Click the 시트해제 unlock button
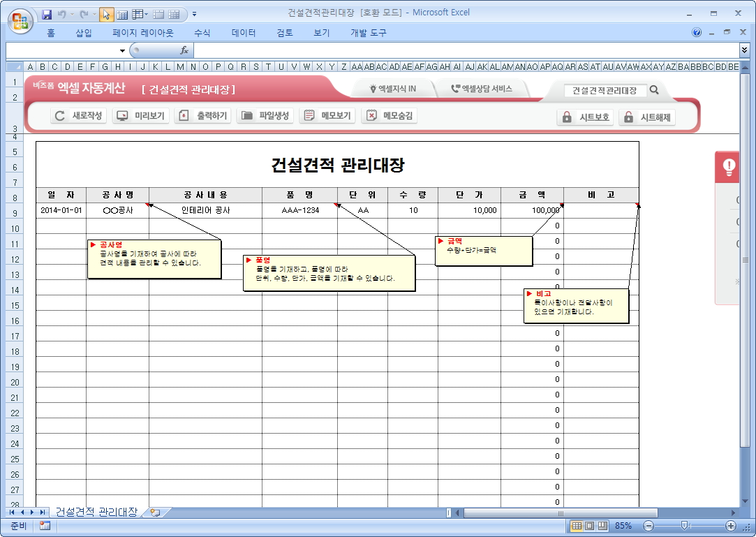756x537 pixels. point(647,117)
